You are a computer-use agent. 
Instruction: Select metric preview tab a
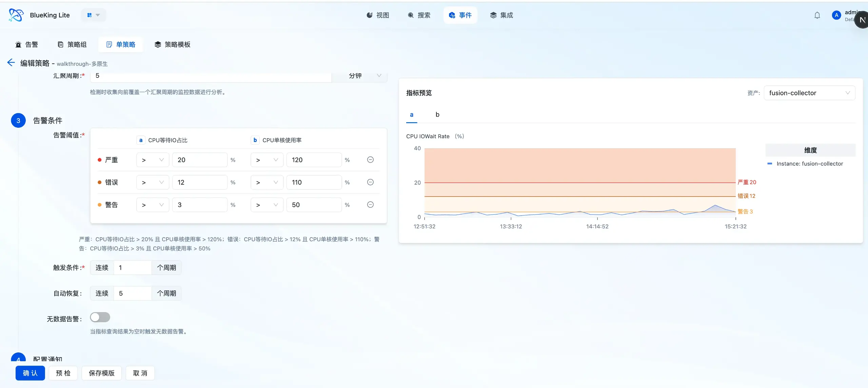coord(412,115)
